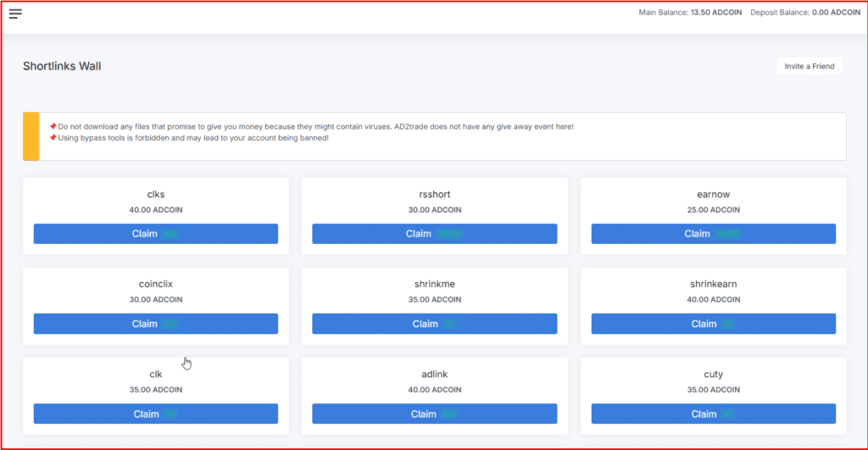Claim the shrinkme 35.00 ADCOIN shortlink
The width and height of the screenshot is (868, 450).
434,324
